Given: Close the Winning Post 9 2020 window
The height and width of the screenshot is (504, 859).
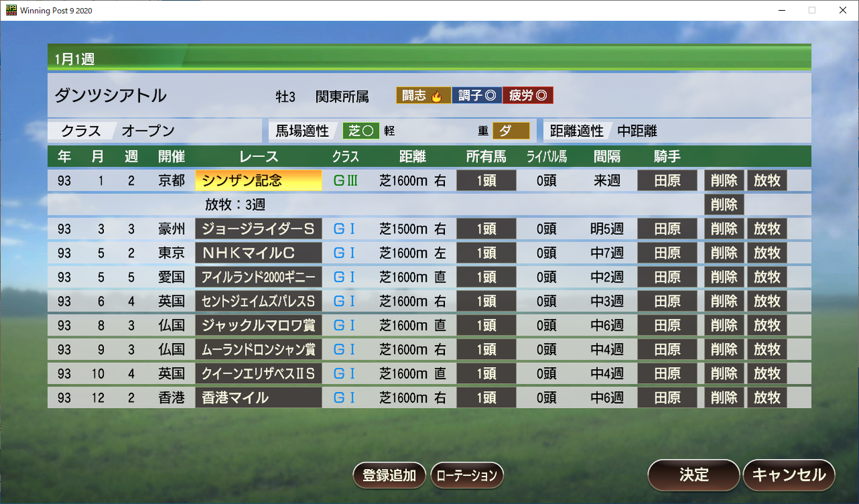Looking at the screenshot, I should 843,10.
